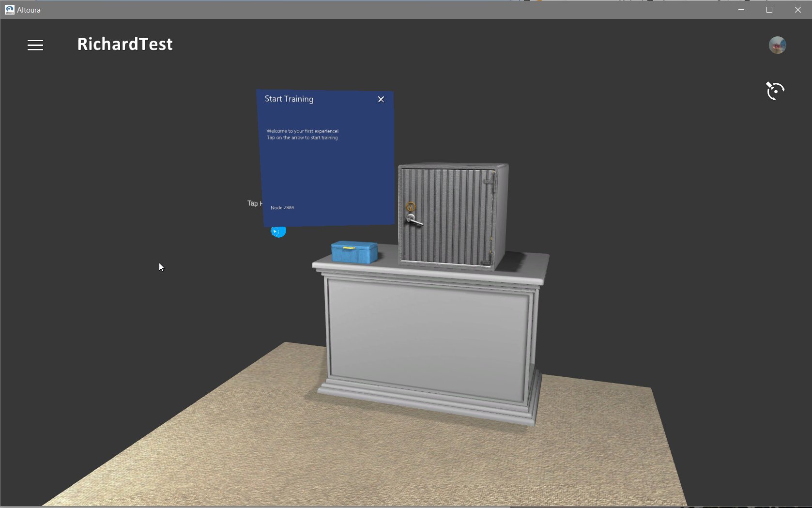
Task: Open the hamburger menu
Action: pos(35,45)
